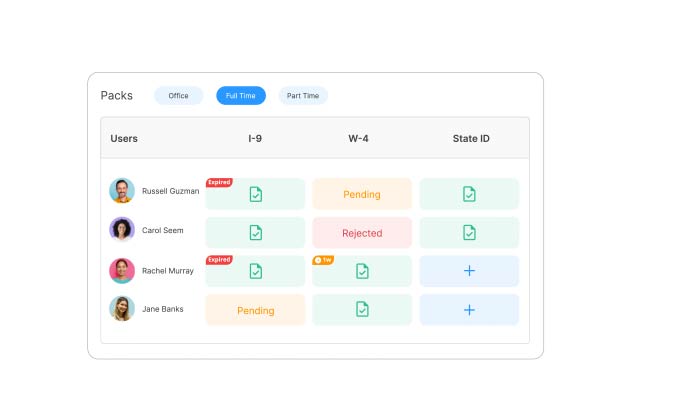Open Carol Seem's Rejected W-4 cell

click(x=362, y=233)
